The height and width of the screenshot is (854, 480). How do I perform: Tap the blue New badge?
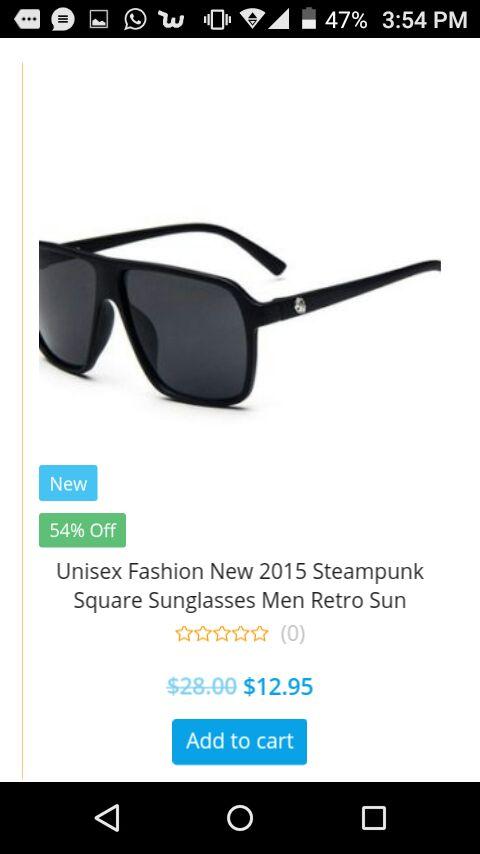coord(68,483)
